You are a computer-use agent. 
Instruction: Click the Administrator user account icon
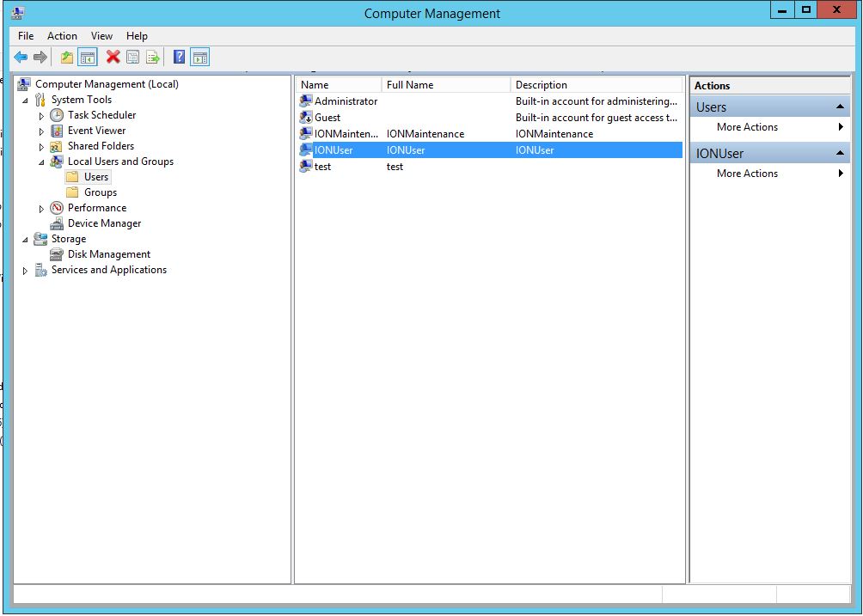(x=305, y=101)
